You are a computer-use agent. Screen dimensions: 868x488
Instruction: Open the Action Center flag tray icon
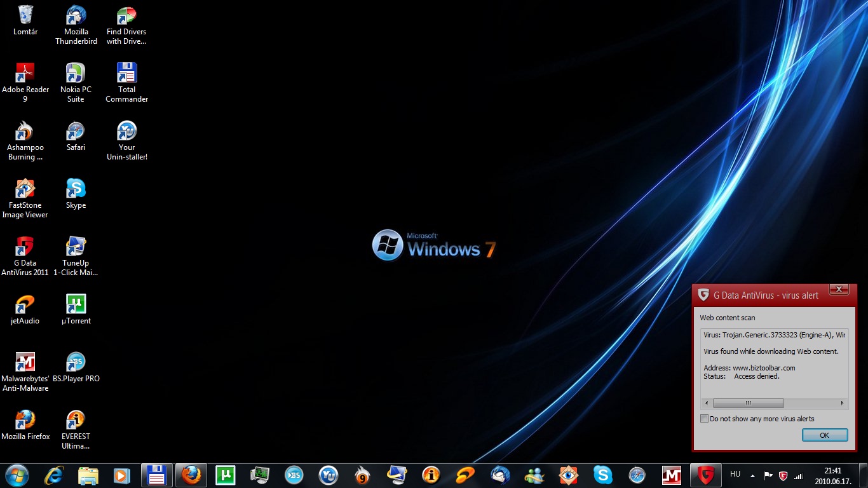pos(768,475)
